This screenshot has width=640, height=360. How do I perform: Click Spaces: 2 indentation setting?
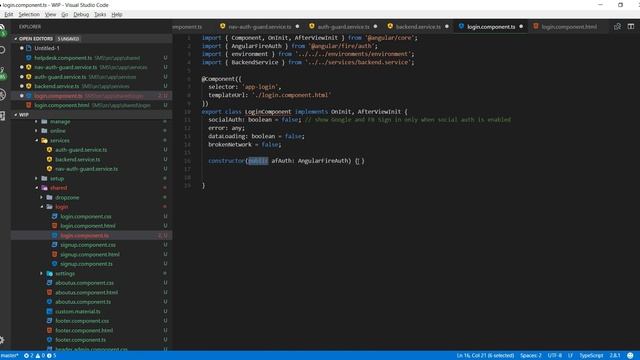point(531,356)
